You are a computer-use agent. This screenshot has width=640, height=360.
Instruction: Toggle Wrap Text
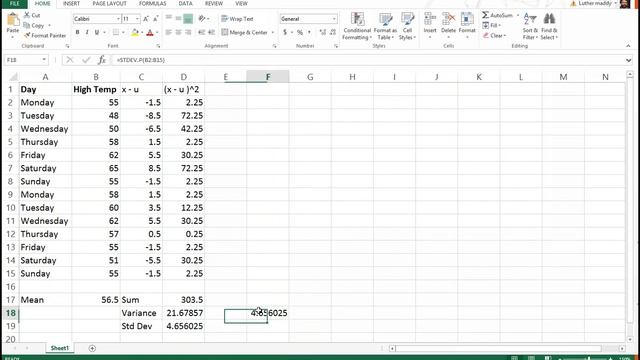(x=237, y=19)
